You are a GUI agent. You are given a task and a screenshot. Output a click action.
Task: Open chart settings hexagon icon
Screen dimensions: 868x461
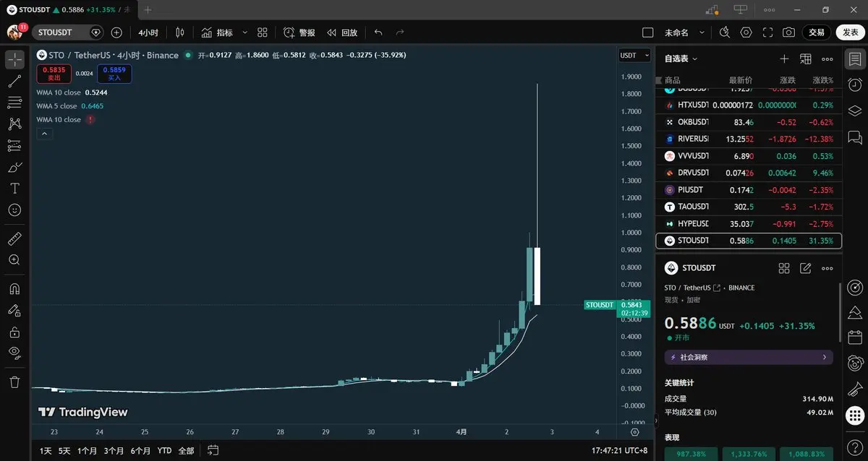[x=746, y=33]
